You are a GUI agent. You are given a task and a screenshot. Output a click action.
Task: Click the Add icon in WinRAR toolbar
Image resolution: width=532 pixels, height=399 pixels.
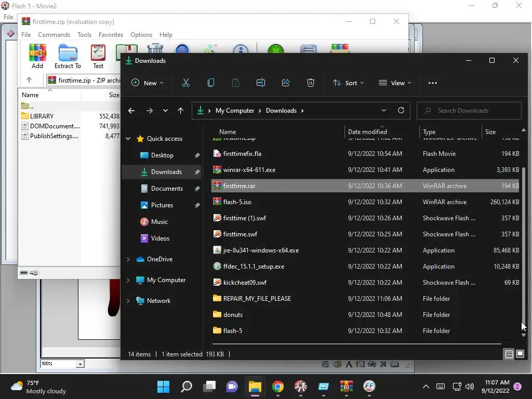pos(37,56)
